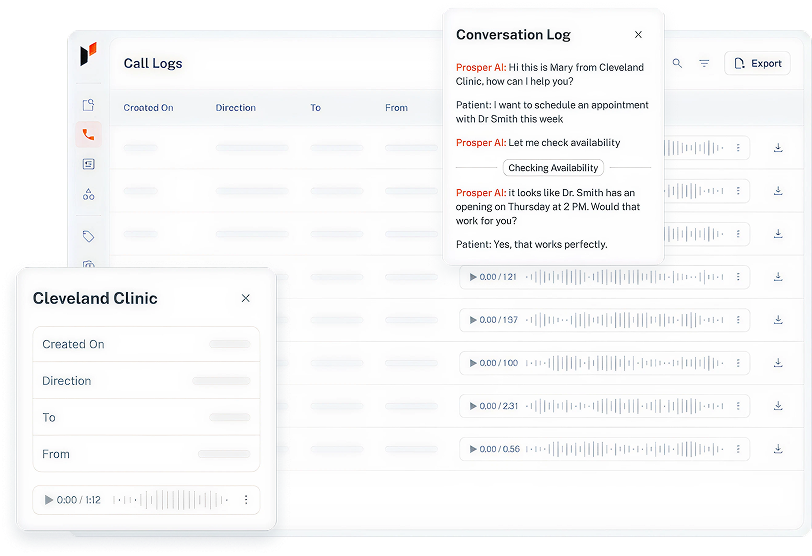This screenshot has height=556, width=812.
Task: Open the document page icon in sidebar
Action: point(89,105)
